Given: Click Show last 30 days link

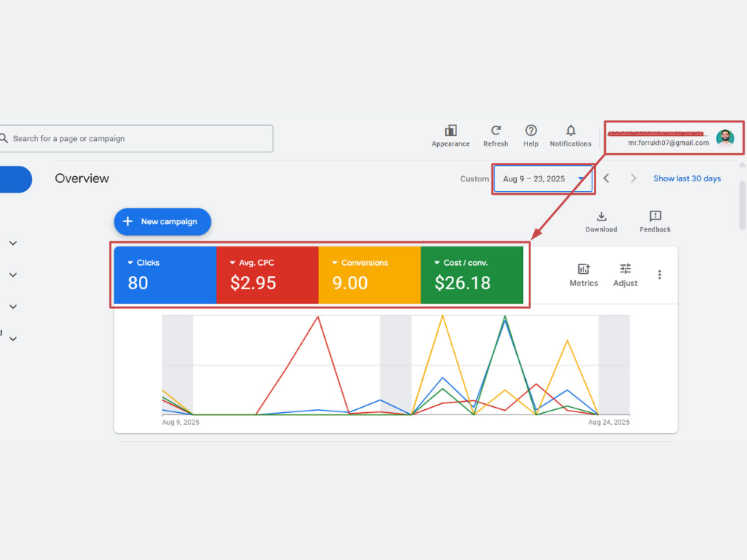Looking at the screenshot, I should [687, 178].
